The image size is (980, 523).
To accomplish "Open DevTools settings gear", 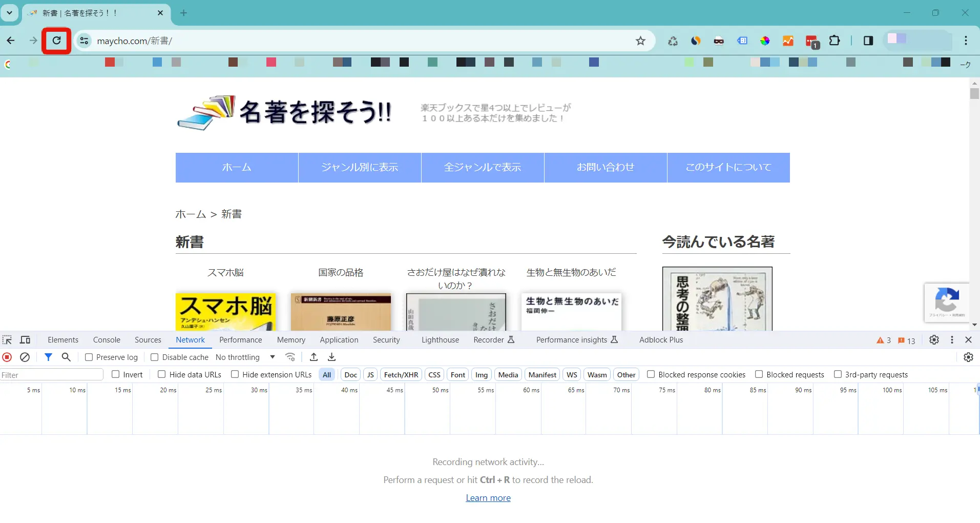I will (934, 340).
